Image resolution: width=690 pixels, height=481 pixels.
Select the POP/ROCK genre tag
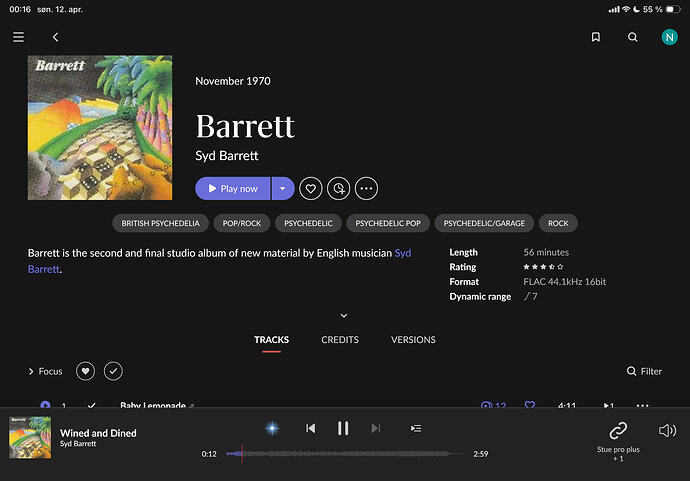click(x=242, y=223)
